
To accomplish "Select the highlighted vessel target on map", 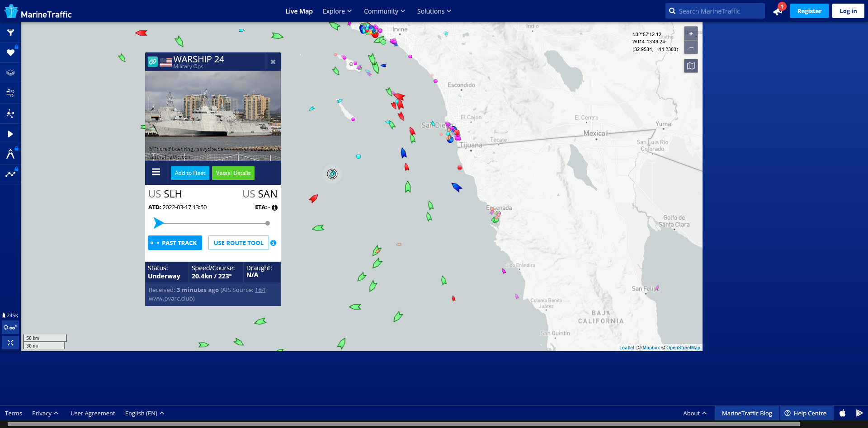I will coord(332,174).
